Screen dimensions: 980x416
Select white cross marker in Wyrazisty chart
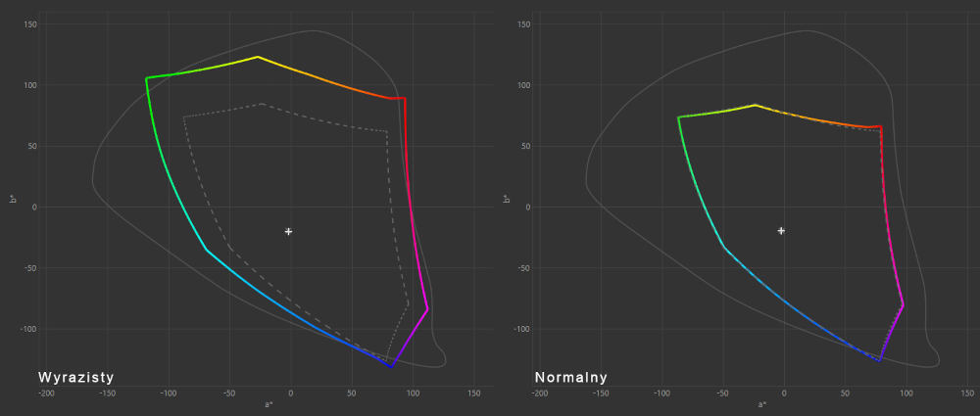288,231
